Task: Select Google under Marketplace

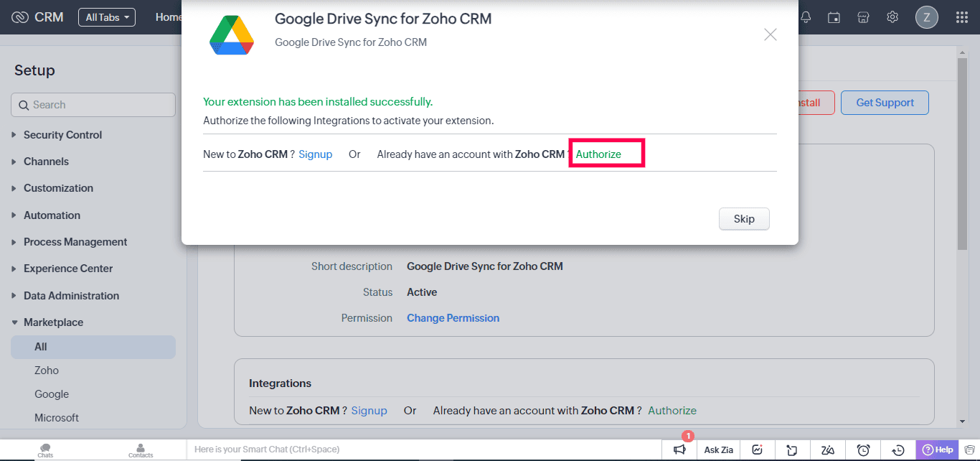Action: pos(52,394)
